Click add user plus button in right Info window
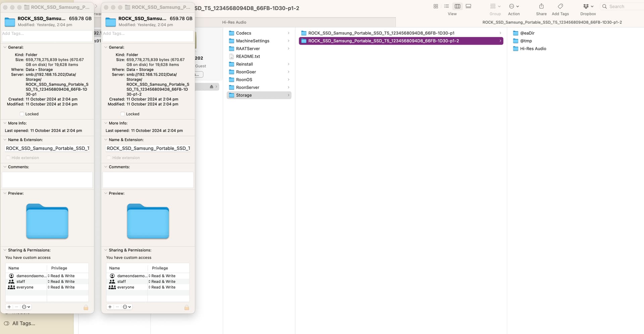The width and height of the screenshot is (644, 334). (110, 307)
